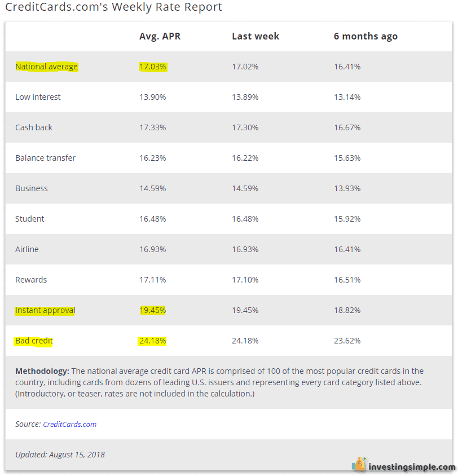The width and height of the screenshot is (458, 476).
Task: Select the Low interest row label
Action: click(x=38, y=97)
